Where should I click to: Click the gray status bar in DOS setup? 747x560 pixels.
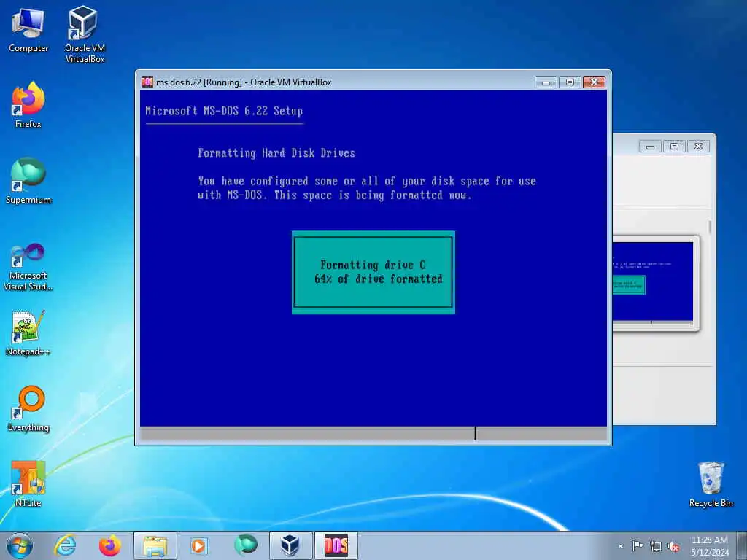(373, 433)
